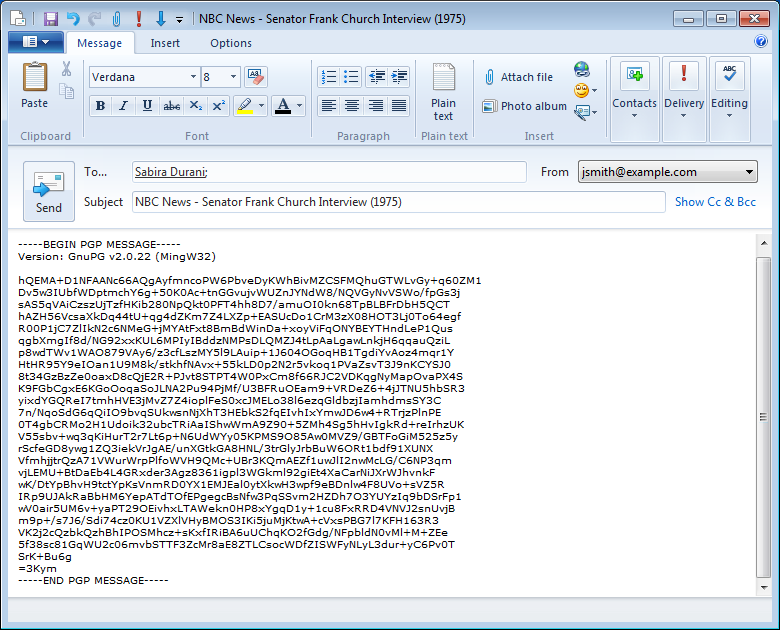Click the new message document icon in title bar

coord(18,18)
